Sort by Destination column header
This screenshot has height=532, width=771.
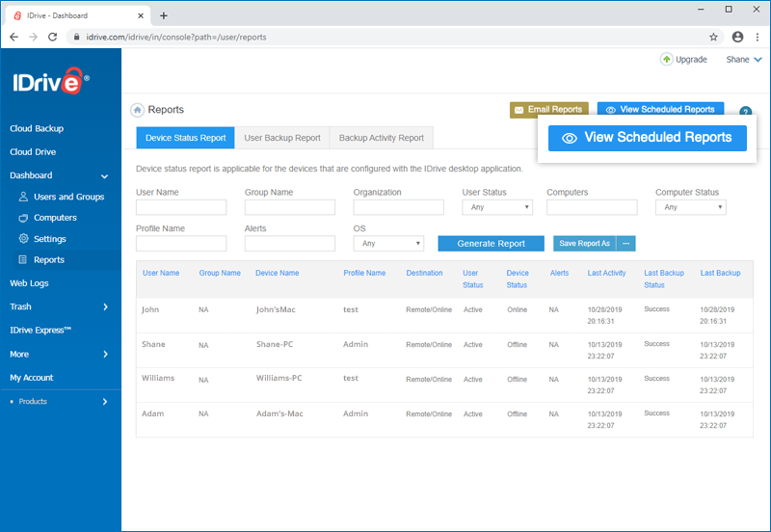[x=424, y=273]
